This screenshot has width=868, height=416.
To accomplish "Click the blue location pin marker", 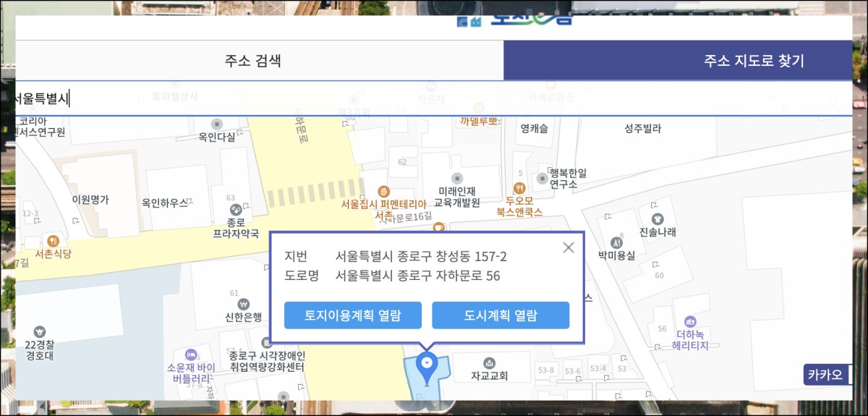I will (x=427, y=368).
